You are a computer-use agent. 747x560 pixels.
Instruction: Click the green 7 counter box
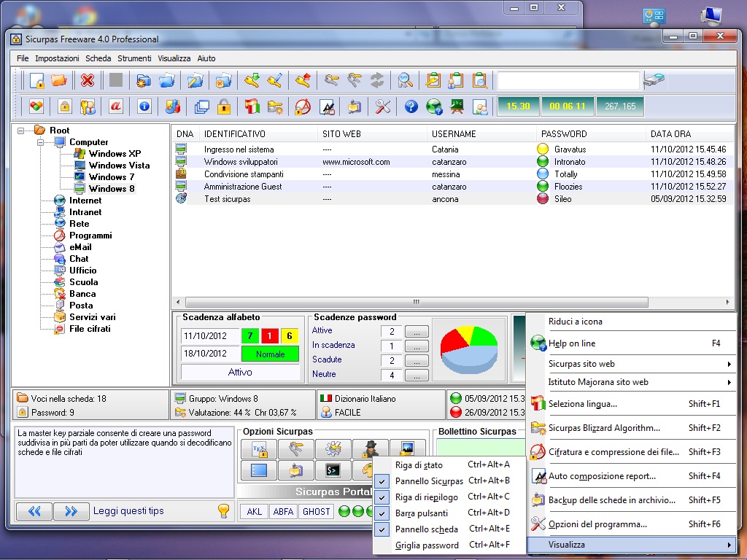(250, 335)
